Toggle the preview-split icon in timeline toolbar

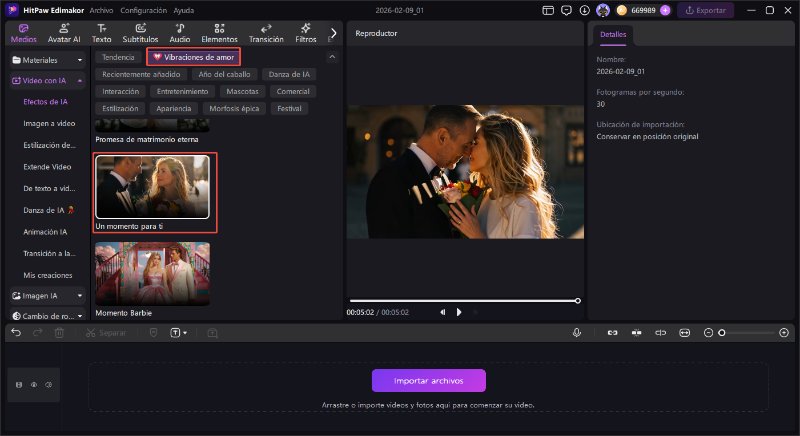click(x=660, y=332)
